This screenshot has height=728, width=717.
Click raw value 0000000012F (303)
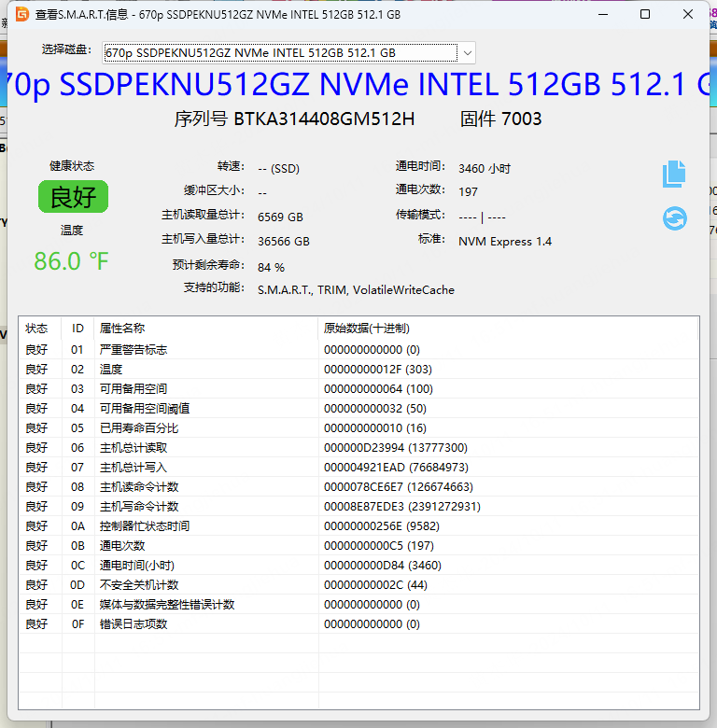pos(378,369)
